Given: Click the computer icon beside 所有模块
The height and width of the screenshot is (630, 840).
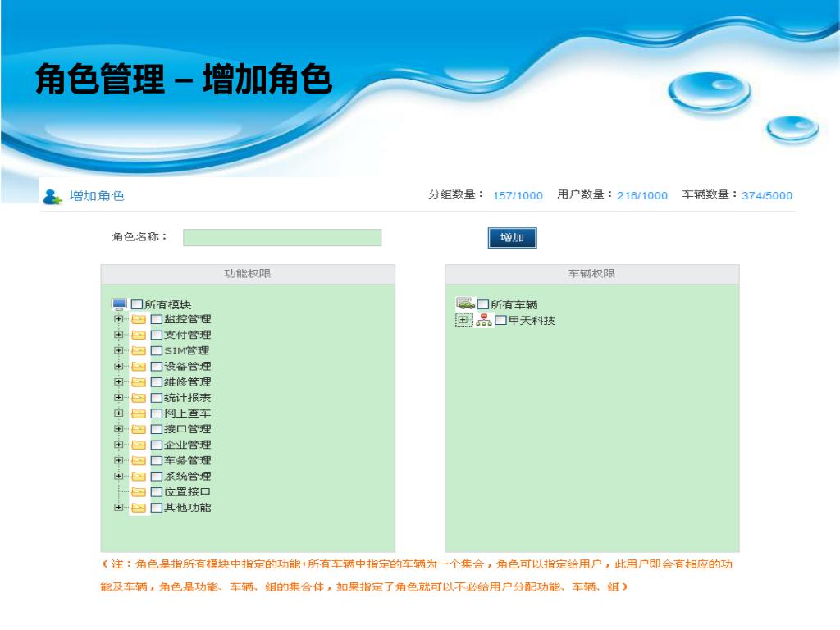Looking at the screenshot, I should click(x=119, y=304).
